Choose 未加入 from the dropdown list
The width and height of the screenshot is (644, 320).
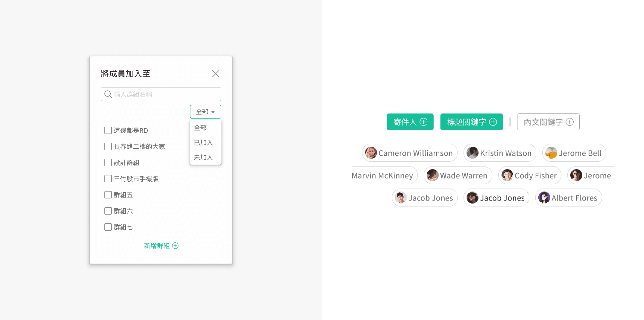tap(203, 157)
